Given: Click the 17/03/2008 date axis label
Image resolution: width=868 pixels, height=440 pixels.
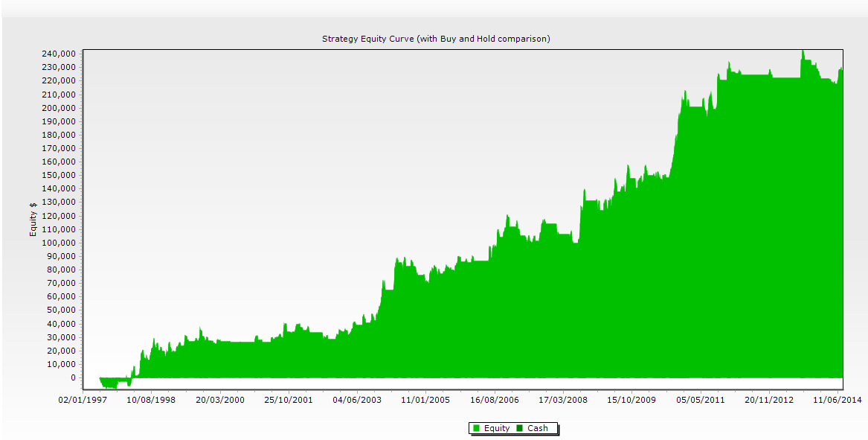Looking at the screenshot, I should coord(562,400).
